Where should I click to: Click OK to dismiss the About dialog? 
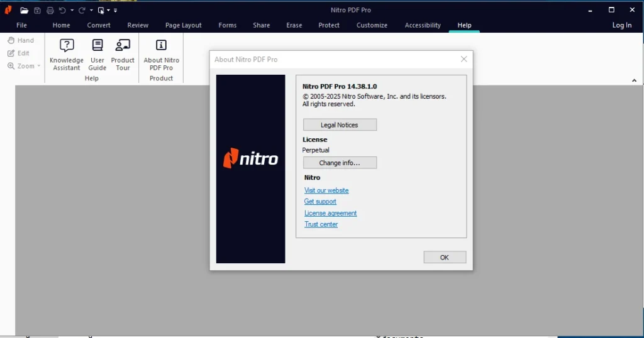pyautogui.click(x=445, y=257)
